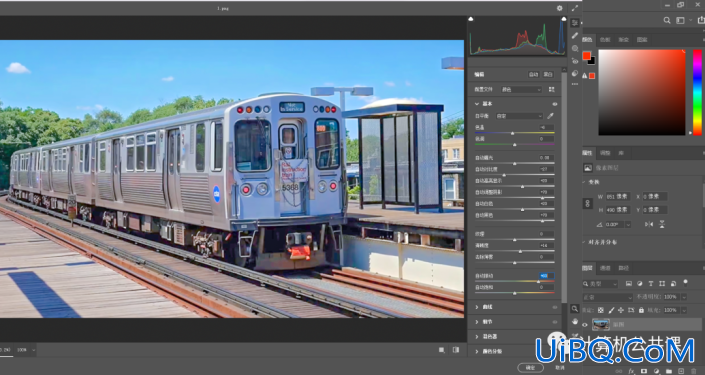Flip vertically in the Properties panel
The image size is (705, 375).
[x=662, y=224]
